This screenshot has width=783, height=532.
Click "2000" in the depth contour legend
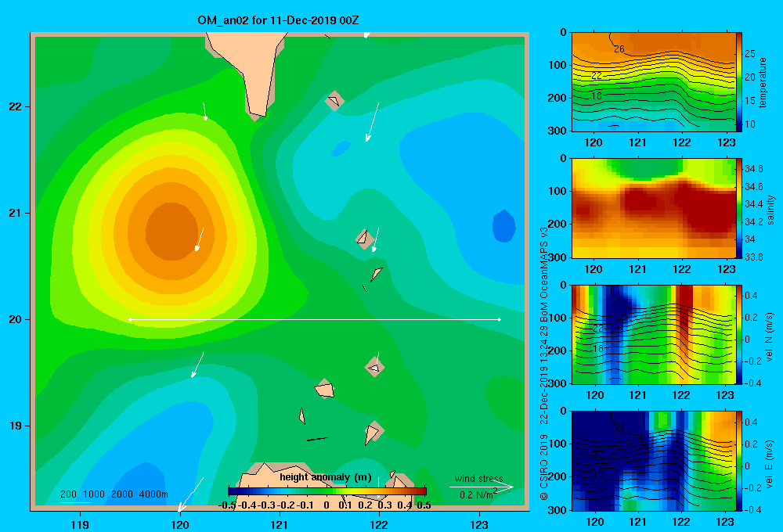tap(122, 494)
